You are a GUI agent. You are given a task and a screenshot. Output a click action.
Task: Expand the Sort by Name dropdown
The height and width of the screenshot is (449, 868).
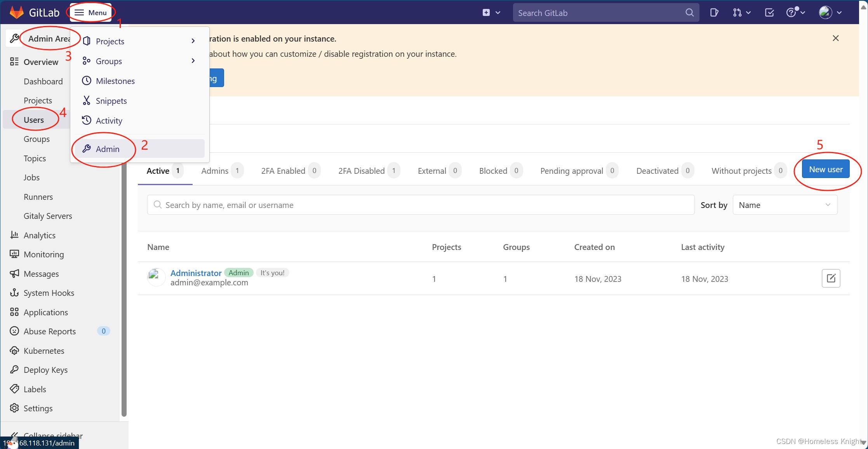pyautogui.click(x=785, y=205)
